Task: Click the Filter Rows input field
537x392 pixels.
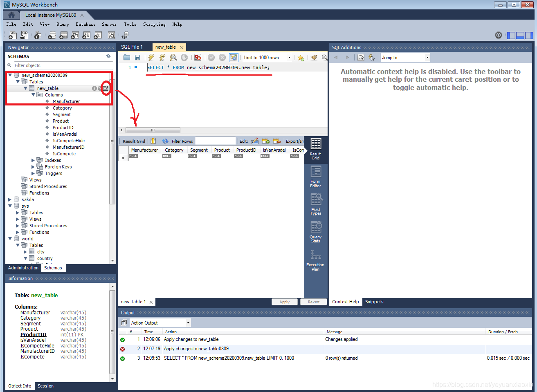Action: tap(216, 141)
